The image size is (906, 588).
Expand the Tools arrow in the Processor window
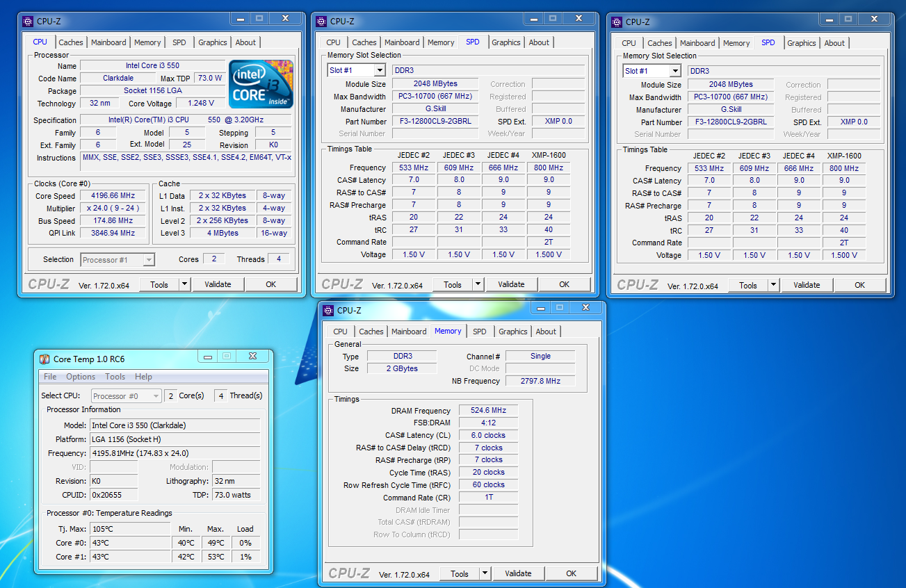[x=184, y=284]
